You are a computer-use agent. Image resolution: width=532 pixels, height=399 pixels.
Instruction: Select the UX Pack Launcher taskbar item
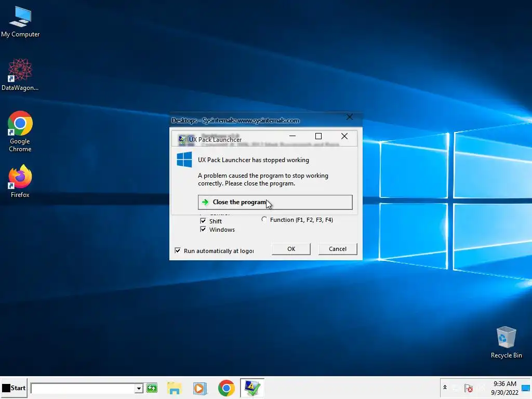click(252, 388)
